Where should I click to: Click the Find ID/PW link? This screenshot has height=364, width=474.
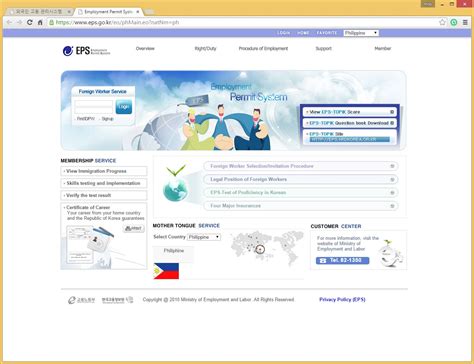86,119
